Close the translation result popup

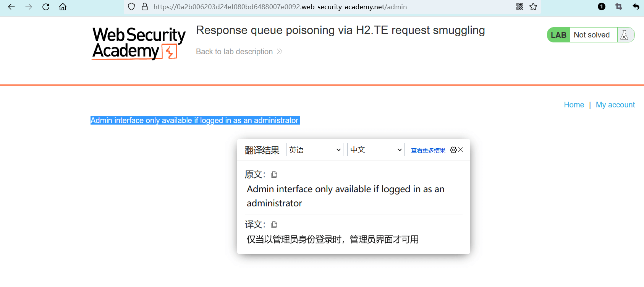[461, 150]
